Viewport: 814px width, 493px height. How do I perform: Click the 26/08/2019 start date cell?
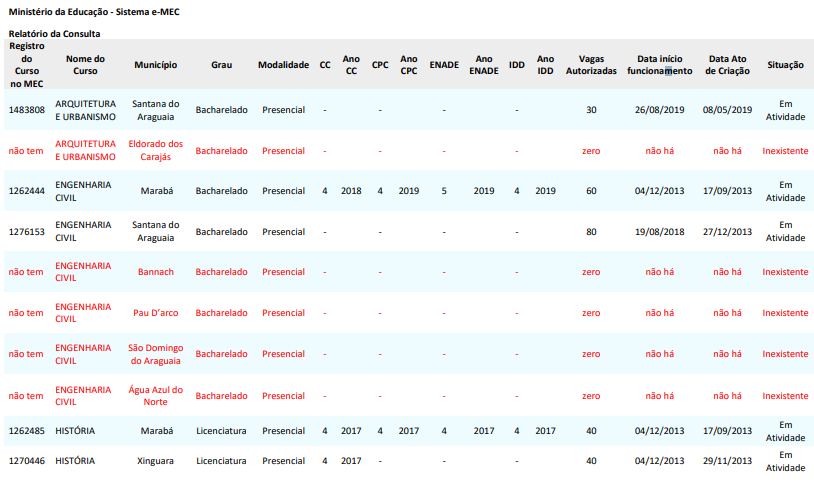(x=660, y=110)
